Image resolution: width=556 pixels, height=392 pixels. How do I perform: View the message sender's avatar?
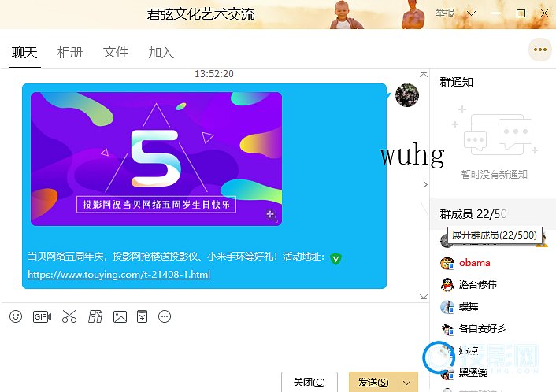(x=407, y=95)
